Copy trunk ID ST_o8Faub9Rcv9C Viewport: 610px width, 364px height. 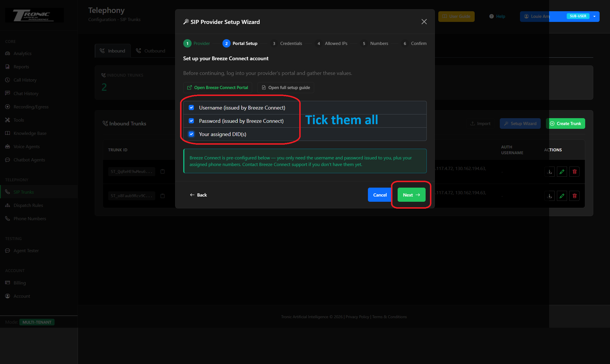pyautogui.click(x=163, y=196)
